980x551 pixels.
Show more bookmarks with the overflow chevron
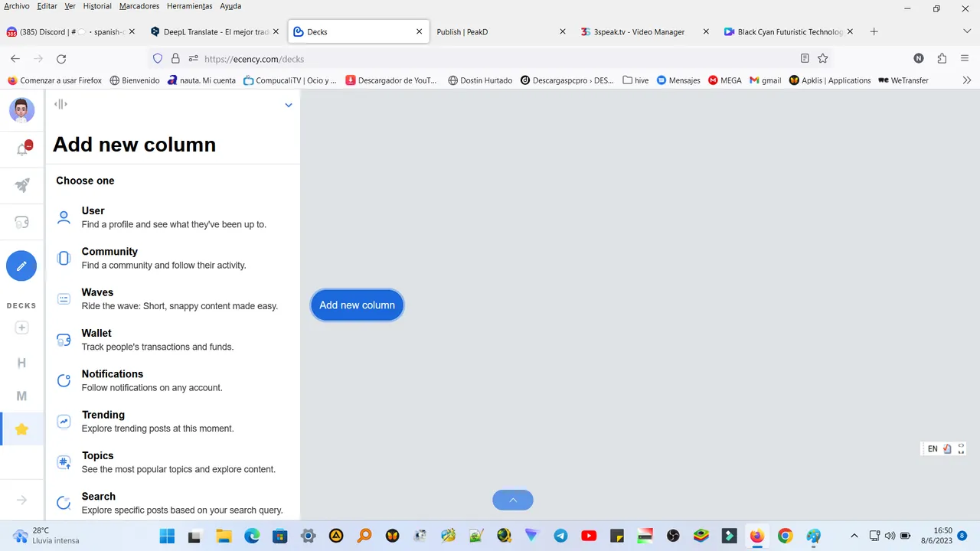point(967,80)
